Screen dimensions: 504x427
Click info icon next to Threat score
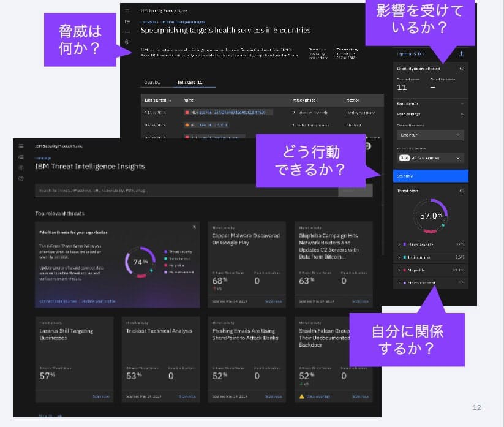click(x=462, y=191)
